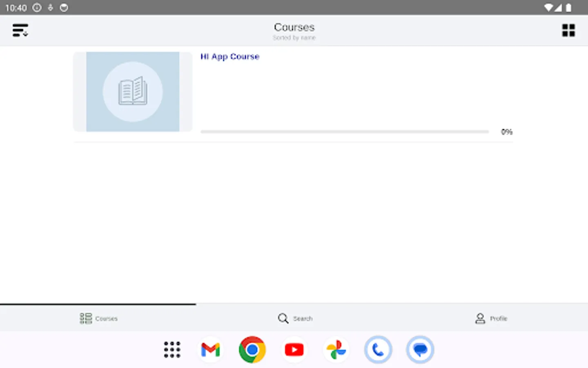Click the battery status icon

pyautogui.click(x=568, y=7)
